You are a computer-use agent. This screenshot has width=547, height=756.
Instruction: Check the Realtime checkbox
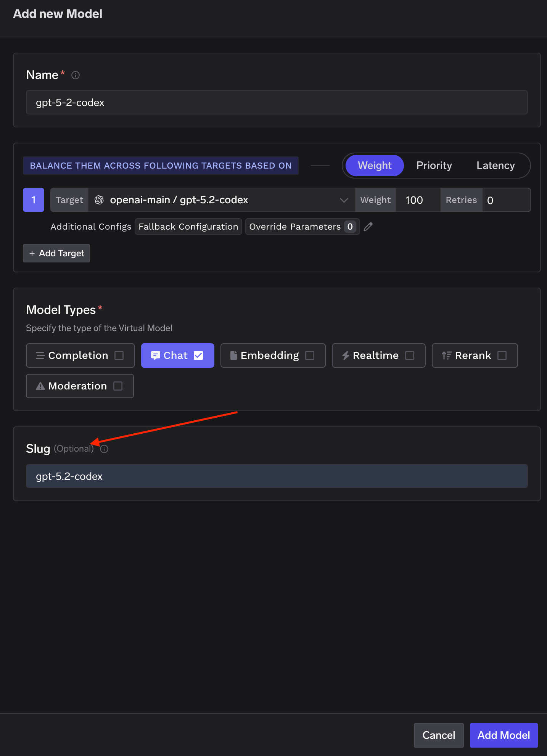pyautogui.click(x=410, y=355)
